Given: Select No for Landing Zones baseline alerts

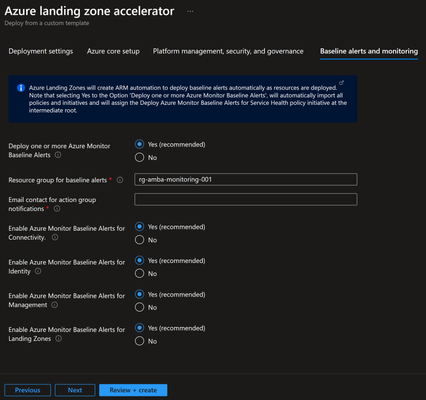Looking at the screenshot, I should pos(139,341).
